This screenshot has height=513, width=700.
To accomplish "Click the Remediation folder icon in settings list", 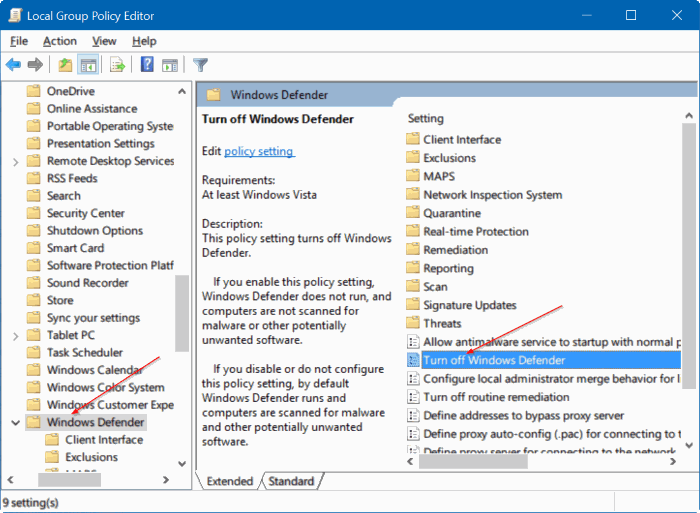I will point(413,250).
